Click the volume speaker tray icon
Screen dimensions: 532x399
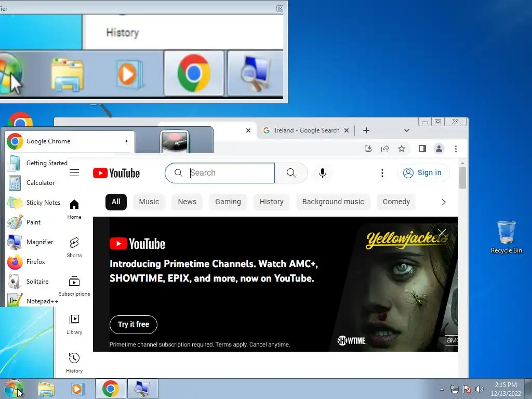pos(479,389)
